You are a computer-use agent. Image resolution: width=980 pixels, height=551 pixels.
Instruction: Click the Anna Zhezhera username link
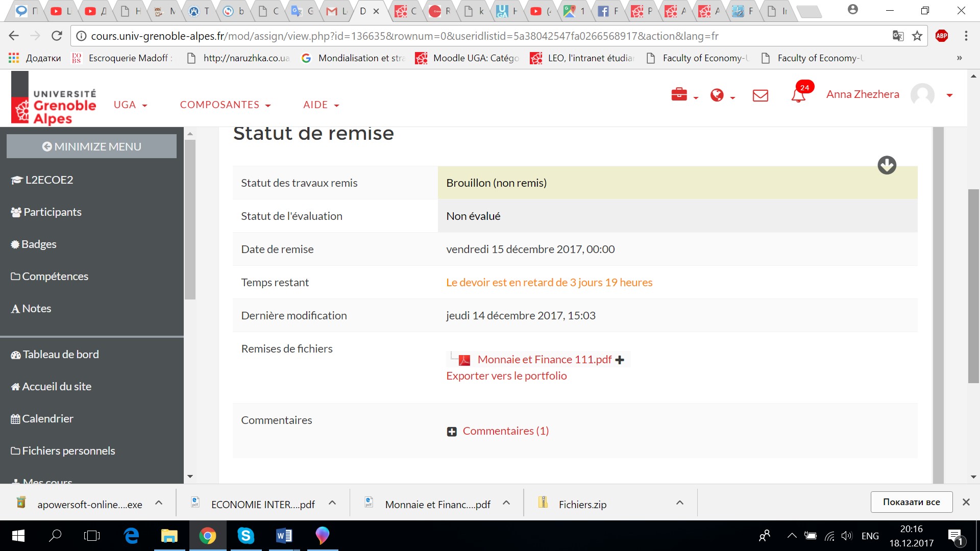coord(863,94)
